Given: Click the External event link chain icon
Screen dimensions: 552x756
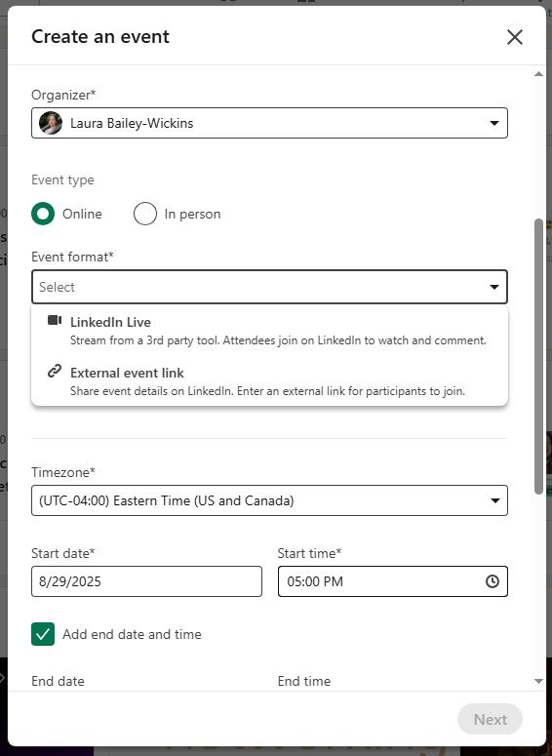Looking at the screenshot, I should (x=55, y=372).
